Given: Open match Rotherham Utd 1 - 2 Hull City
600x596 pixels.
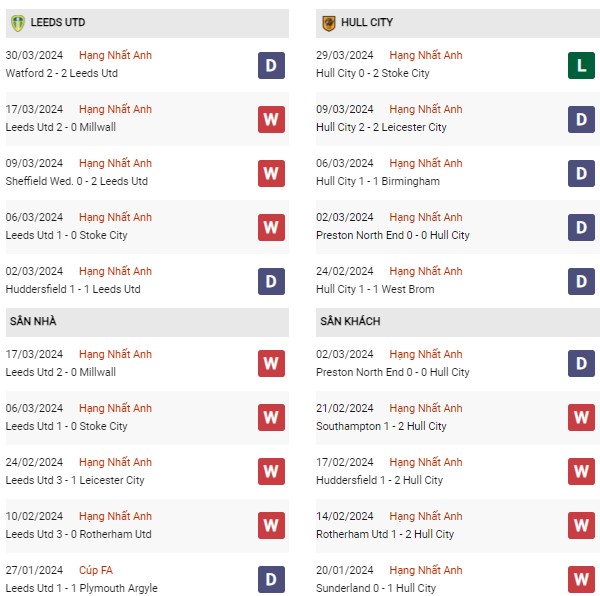Looking at the screenshot, I should point(385,534).
